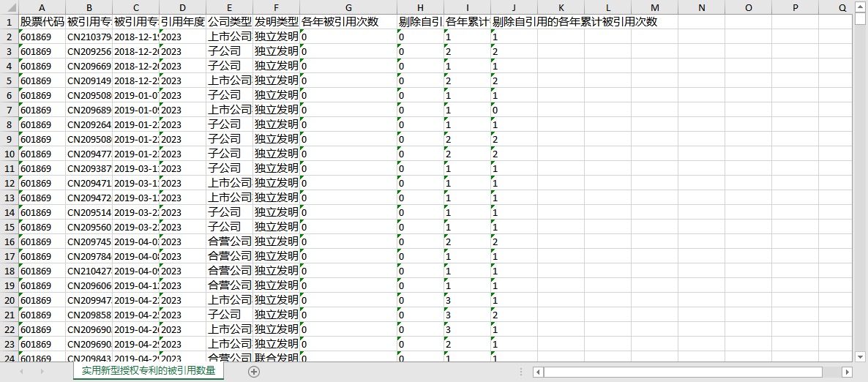Go to previous sheet with left arrow
This screenshot has height=382, width=868.
click(21, 372)
